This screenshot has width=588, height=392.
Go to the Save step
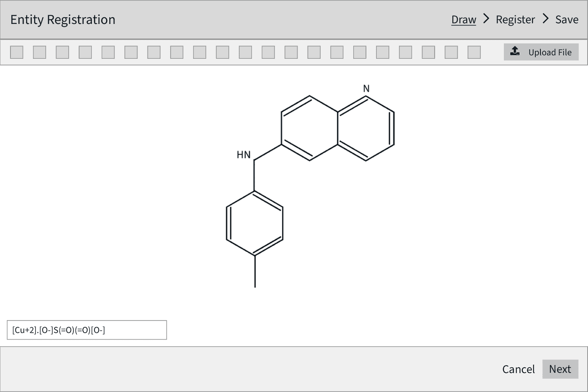point(567,19)
